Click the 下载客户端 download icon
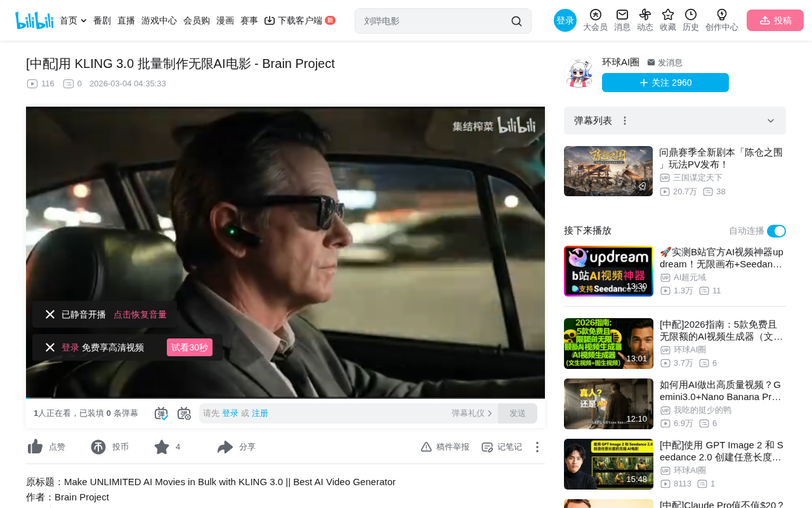 (x=270, y=20)
